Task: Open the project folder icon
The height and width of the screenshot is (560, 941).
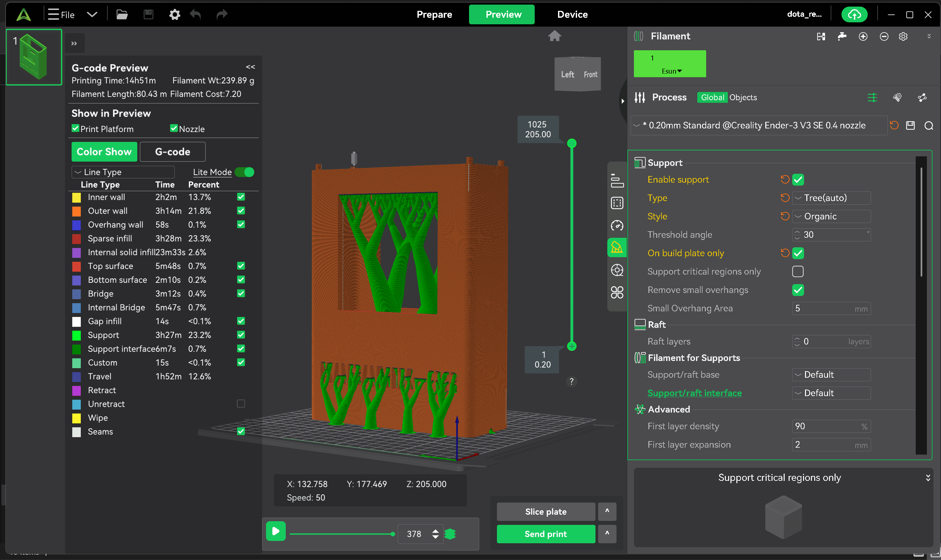Action: pyautogui.click(x=122, y=15)
